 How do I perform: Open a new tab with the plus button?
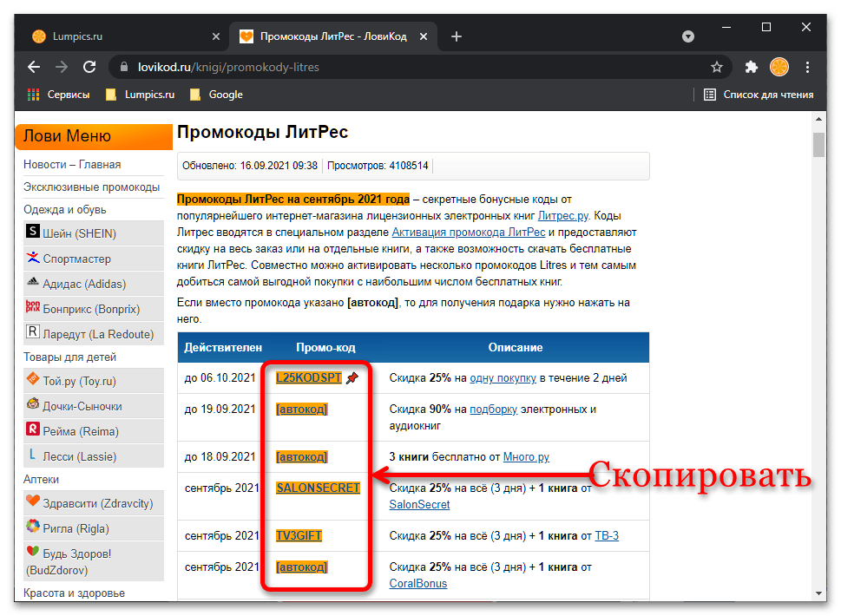[456, 36]
